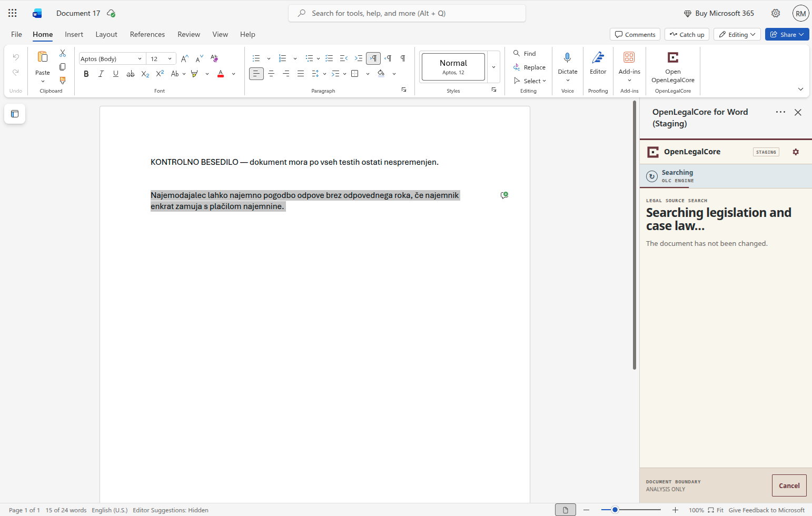Click the document vertical scrollbar

click(x=635, y=235)
